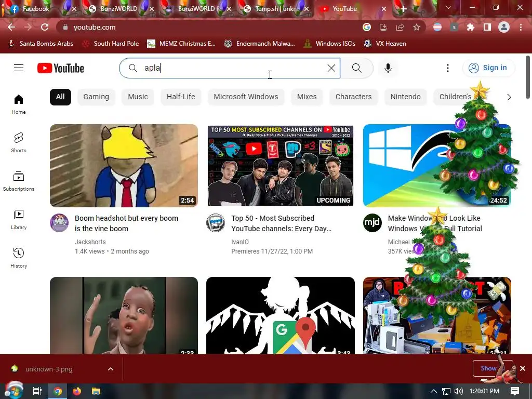Open the Windows Start button
The image size is (532, 399).
[x=14, y=391]
